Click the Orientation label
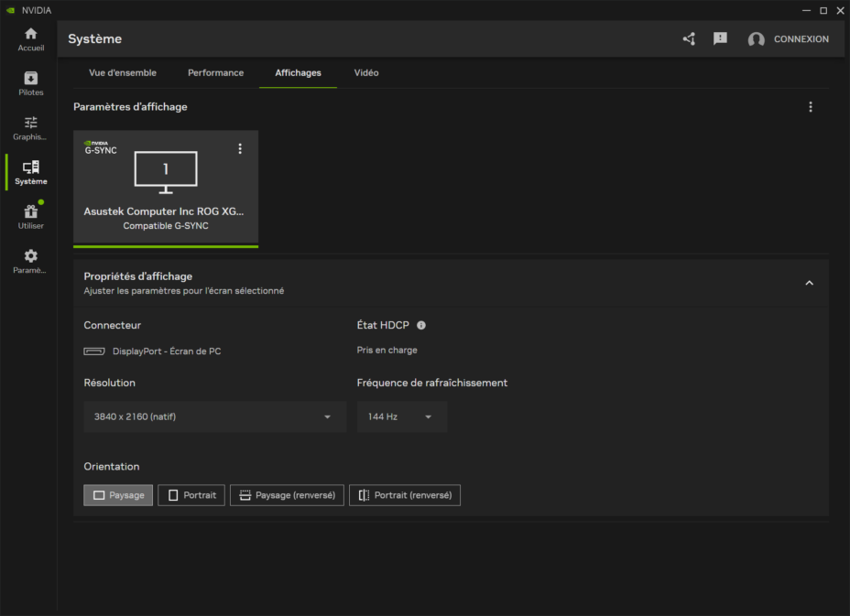850x616 pixels. point(112,467)
